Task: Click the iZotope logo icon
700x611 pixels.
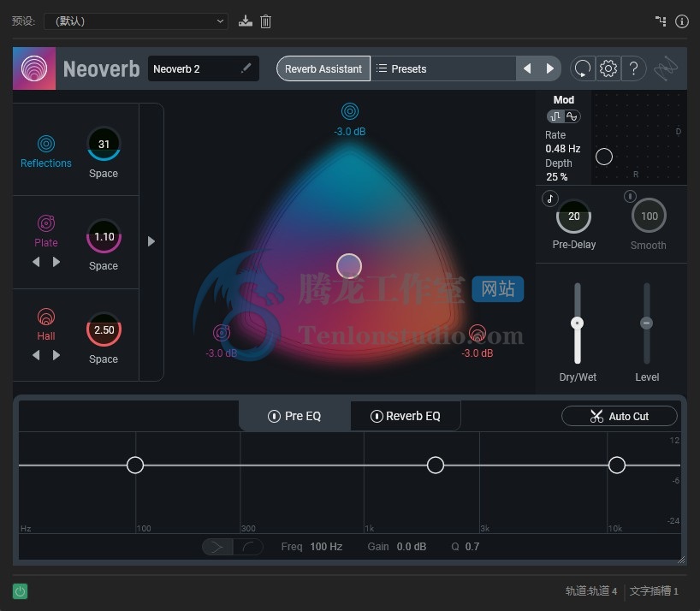Action: (666, 68)
